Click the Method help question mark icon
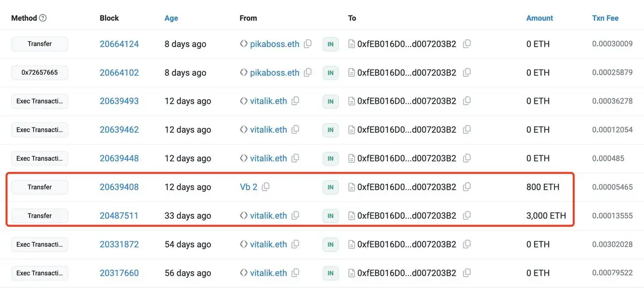The width and height of the screenshot is (644, 288). [x=43, y=18]
